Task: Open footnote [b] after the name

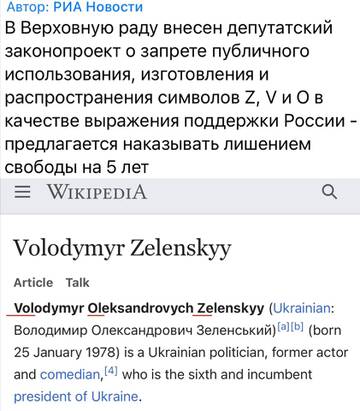Action: [x=297, y=327]
